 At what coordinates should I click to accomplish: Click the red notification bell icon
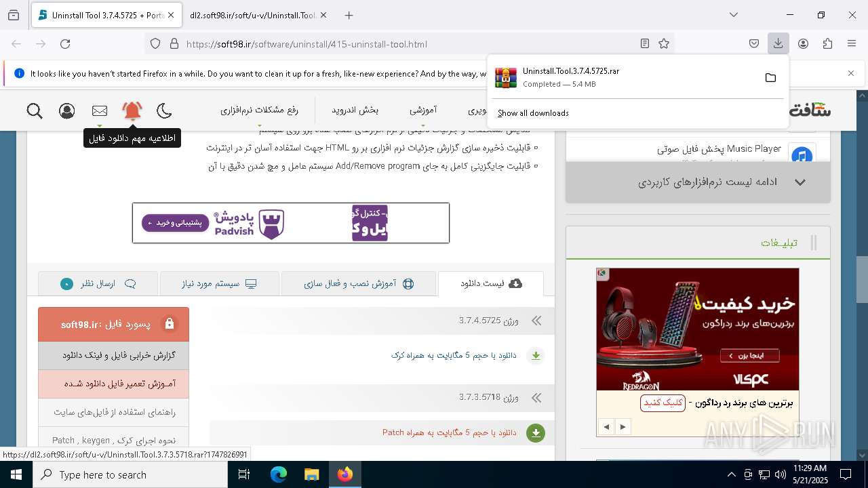point(132,110)
